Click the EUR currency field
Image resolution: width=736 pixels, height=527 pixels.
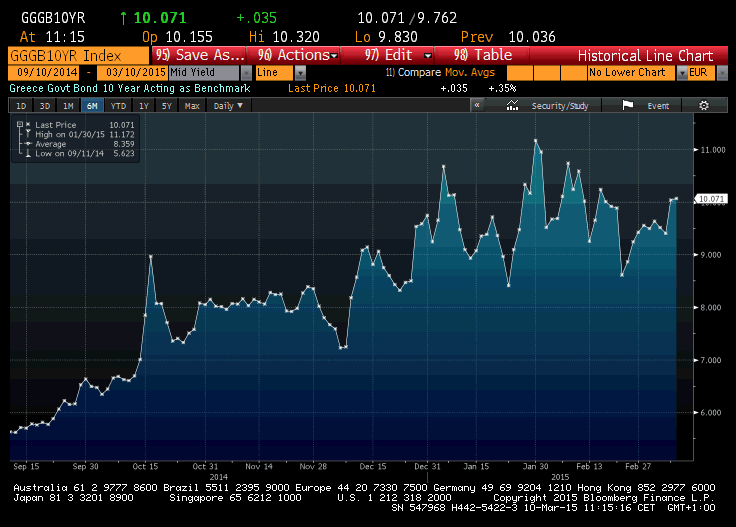pyautogui.click(x=702, y=72)
